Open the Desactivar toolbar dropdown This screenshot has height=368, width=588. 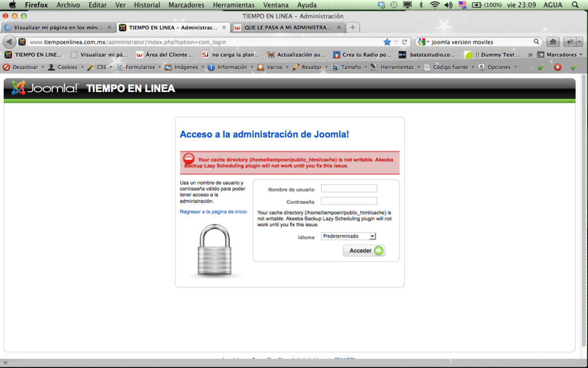(x=23, y=67)
